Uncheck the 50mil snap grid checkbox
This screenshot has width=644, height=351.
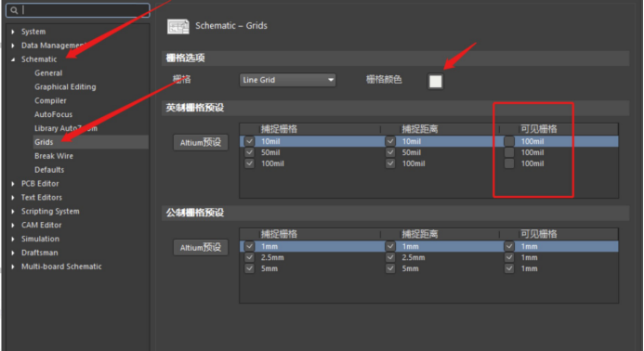(249, 152)
